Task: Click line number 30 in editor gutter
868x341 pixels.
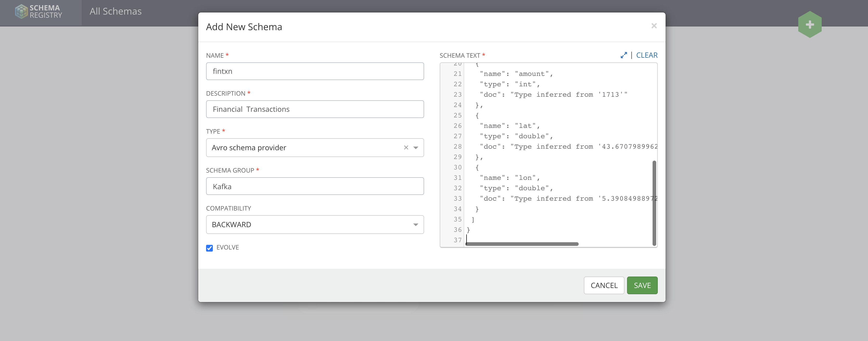Action: pos(457,167)
